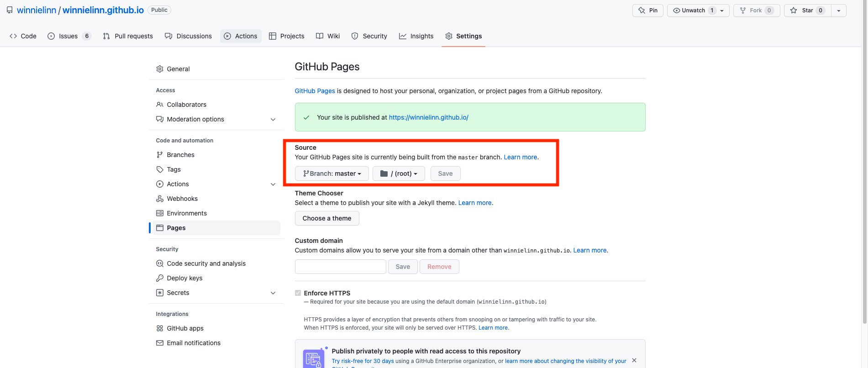Expand the Moderation options section
This screenshot has height=368, width=868.
(x=273, y=119)
